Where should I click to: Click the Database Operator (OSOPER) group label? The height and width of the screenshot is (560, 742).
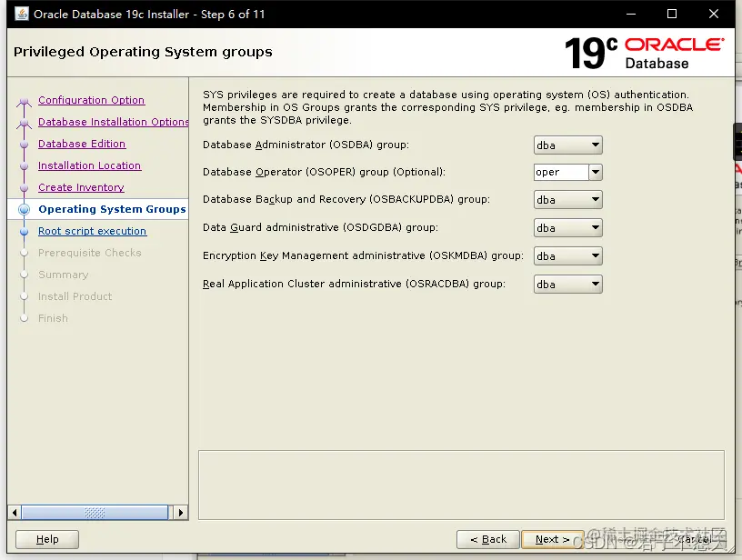[324, 172]
